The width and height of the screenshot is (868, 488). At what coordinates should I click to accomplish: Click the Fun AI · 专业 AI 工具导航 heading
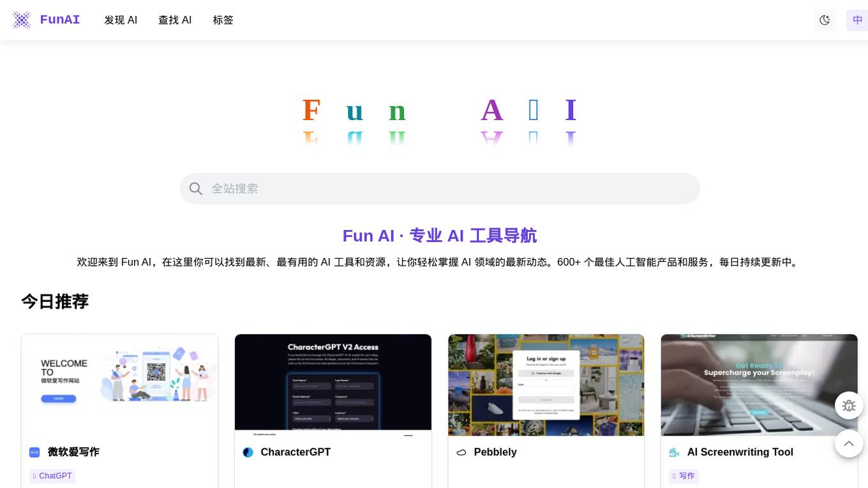[x=440, y=236]
